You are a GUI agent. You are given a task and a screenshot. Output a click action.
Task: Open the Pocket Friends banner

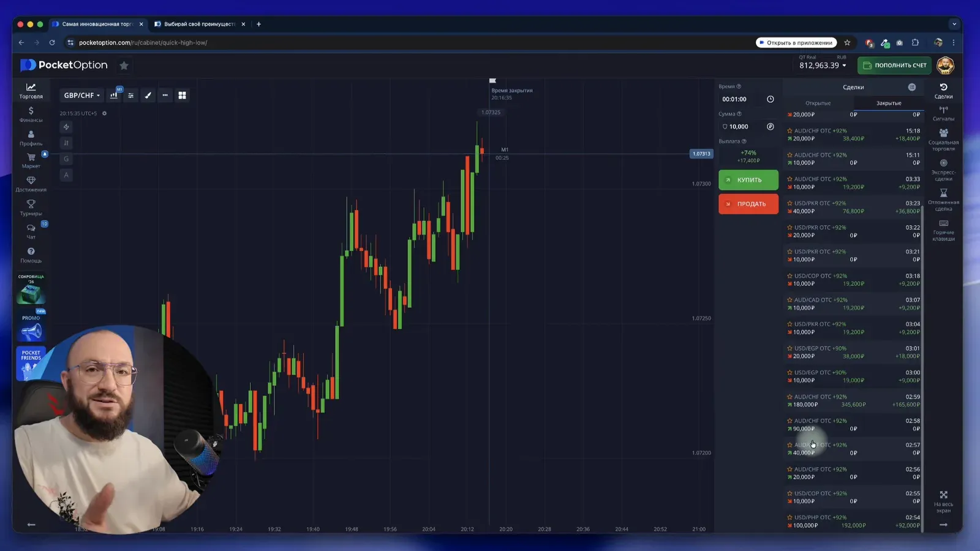click(x=31, y=364)
